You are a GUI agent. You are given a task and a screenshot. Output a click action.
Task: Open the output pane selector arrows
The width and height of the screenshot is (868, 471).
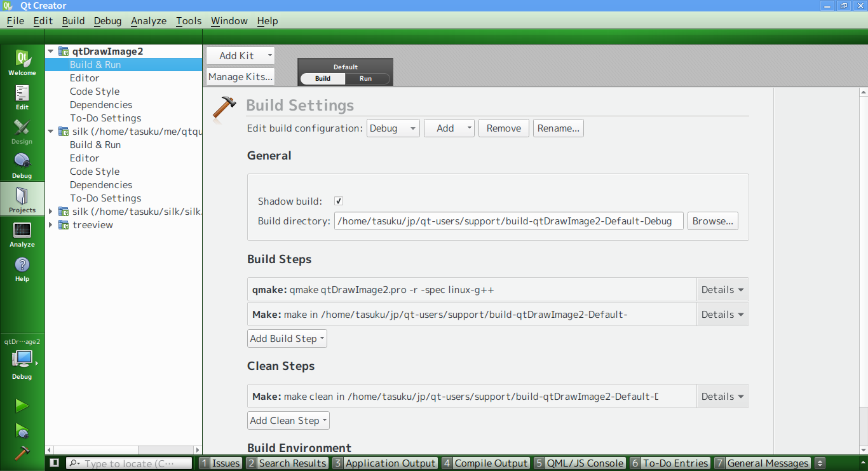pyautogui.click(x=820, y=463)
